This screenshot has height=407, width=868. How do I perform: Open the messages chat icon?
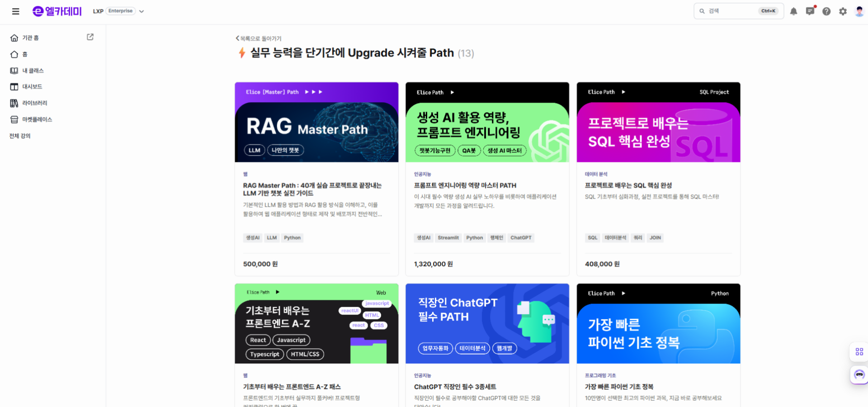coord(810,11)
